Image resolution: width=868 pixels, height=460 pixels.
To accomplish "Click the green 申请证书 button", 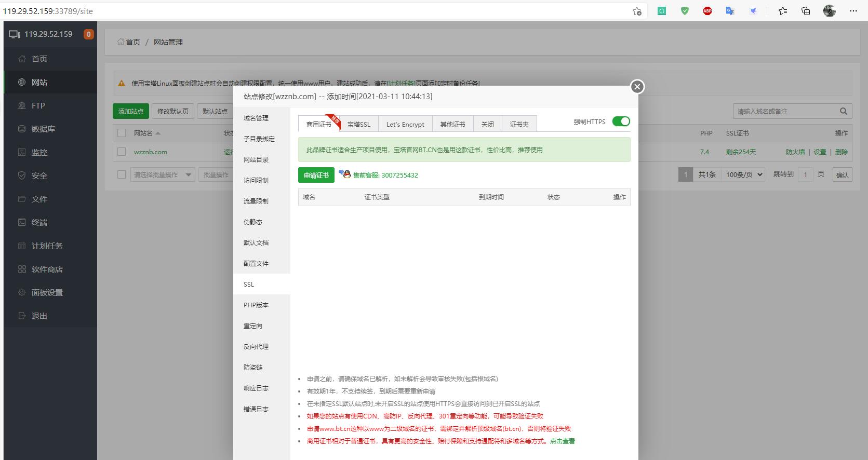I will pos(316,175).
